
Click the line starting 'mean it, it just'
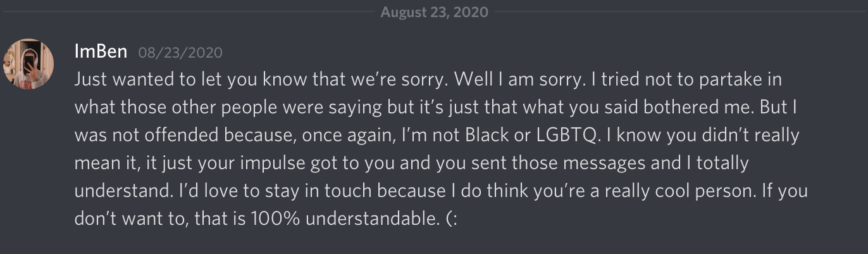(x=411, y=163)
